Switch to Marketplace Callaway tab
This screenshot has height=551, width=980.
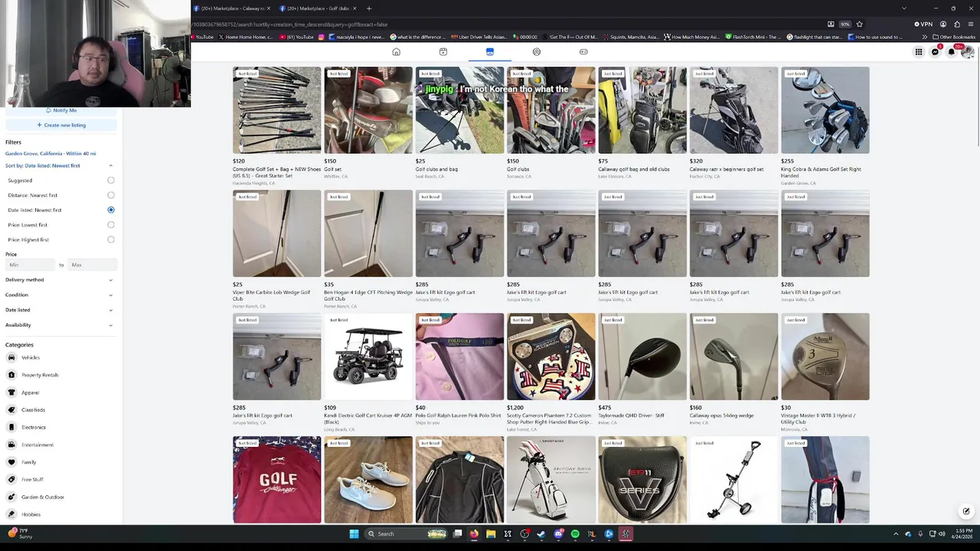point(232,8)
